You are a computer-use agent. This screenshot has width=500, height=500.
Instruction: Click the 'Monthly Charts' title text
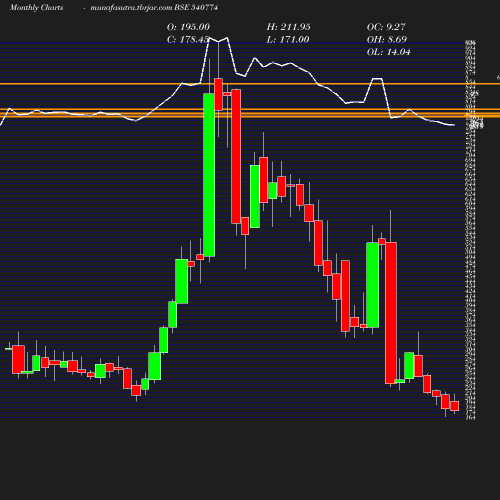click(x=36, y=7)
